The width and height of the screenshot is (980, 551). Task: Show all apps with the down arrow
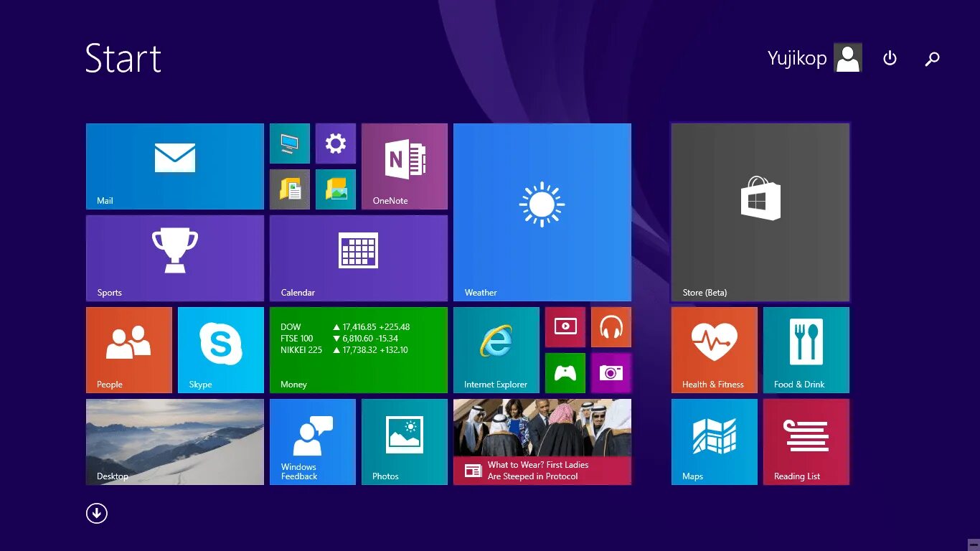click(x=97, y=513)
